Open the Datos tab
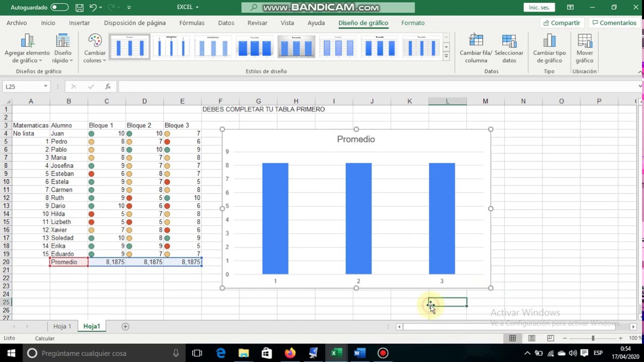Screen dimensions: 644x362 click(226, 23)
